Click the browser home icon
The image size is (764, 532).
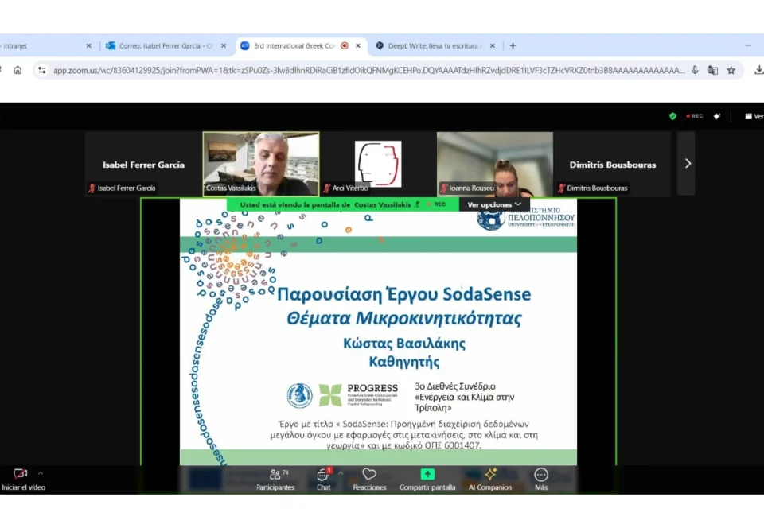pos(18,70)
